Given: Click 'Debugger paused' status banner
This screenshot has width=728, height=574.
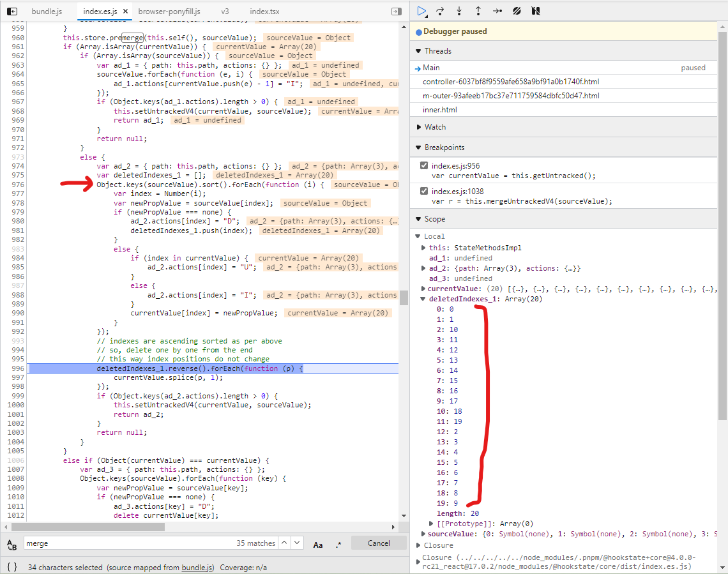Looking at the screenshot, I should (564, 31).
